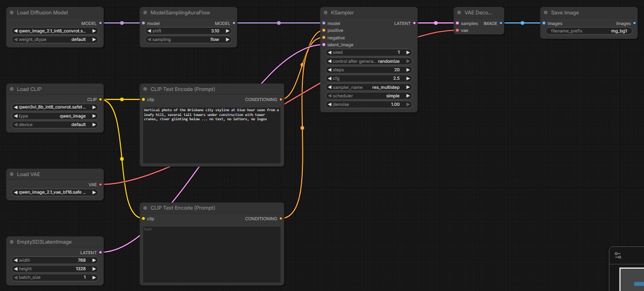Click CONDITIONING output of empty-text encode node

coord(282,219)
